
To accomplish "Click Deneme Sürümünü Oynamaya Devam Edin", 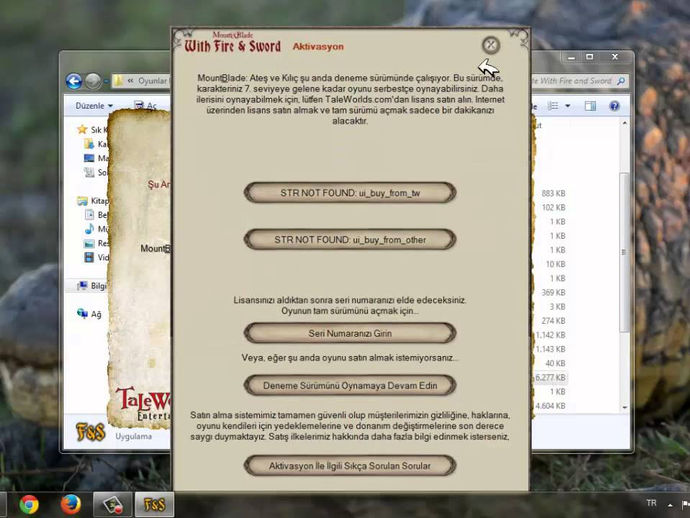I will [x=350, y=386].
